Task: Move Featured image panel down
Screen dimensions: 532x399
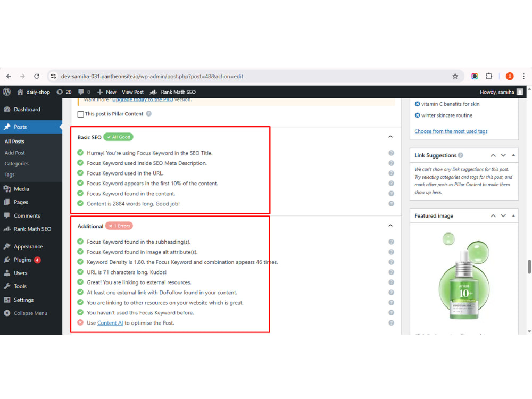Action: pyautogui.click(x=503, y=216)
